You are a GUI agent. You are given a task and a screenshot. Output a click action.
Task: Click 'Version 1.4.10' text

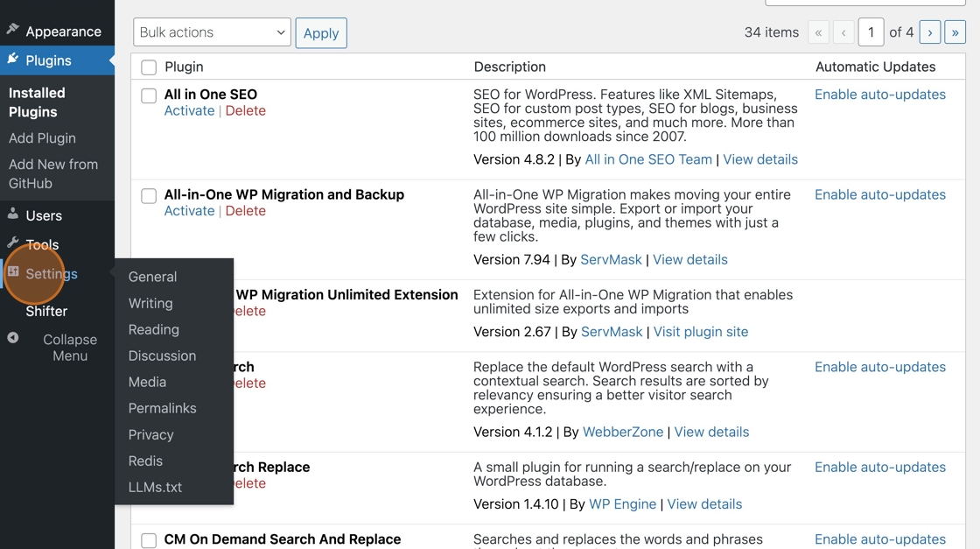click(515, 504)
